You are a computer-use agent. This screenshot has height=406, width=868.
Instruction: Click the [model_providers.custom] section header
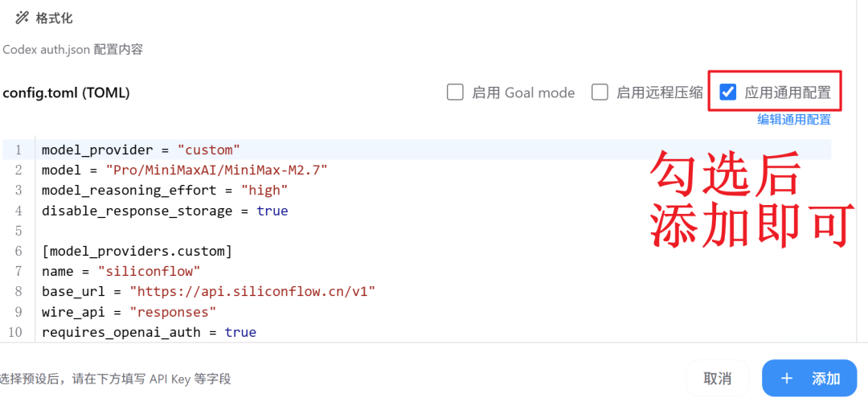tap(137, 252)
